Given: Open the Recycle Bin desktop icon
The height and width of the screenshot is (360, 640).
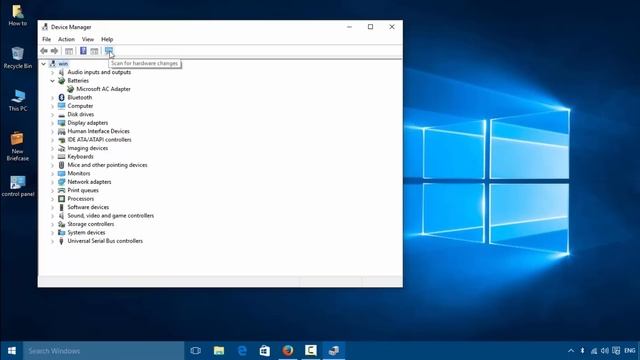Looking at the screenshot, I should click(18, 58).
